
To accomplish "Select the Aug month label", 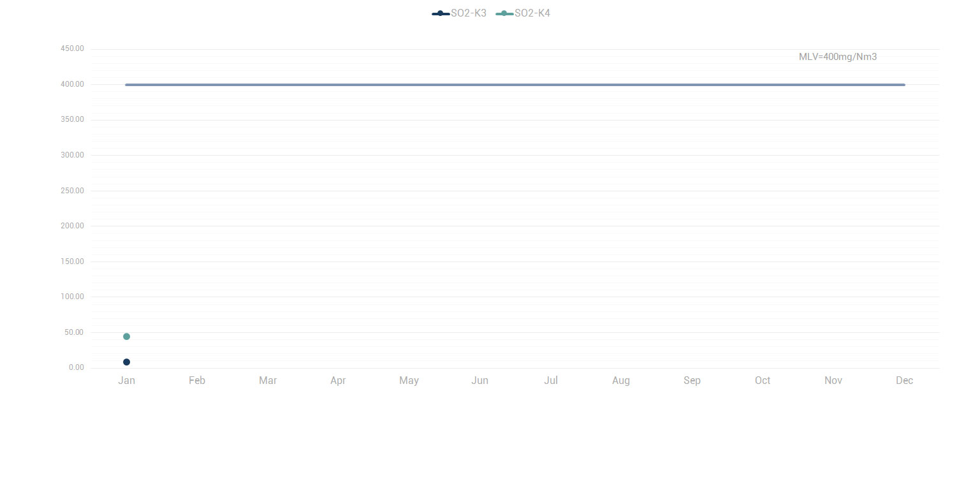I will 621,381.
